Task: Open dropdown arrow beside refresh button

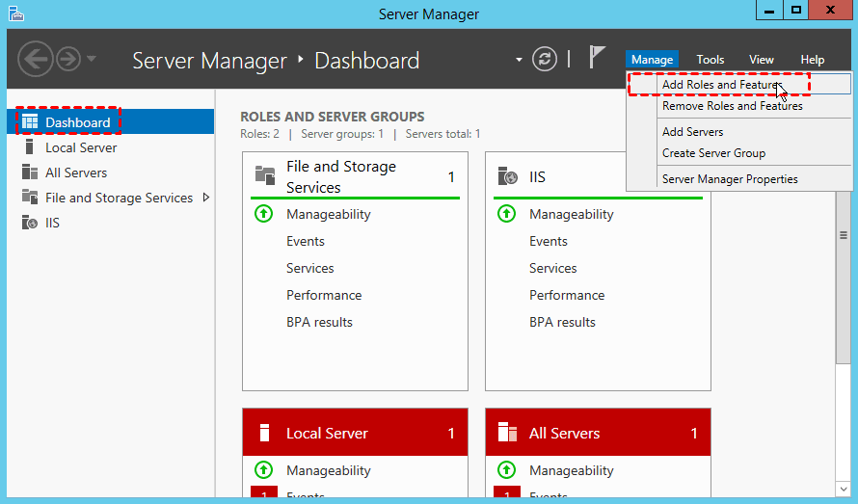Action: click(x=520, y=59)
